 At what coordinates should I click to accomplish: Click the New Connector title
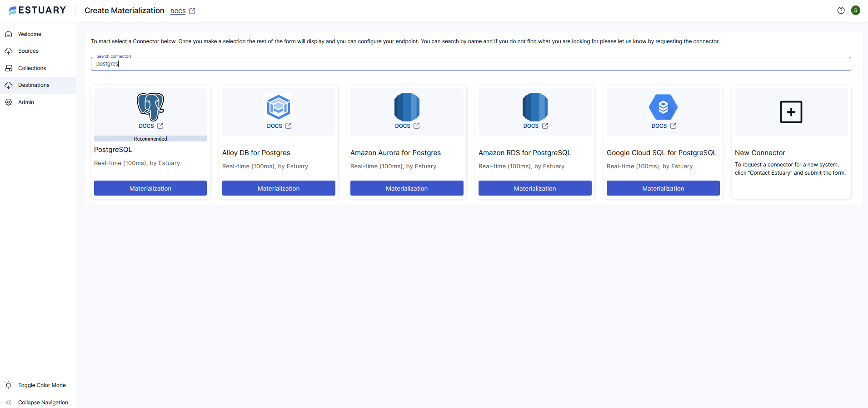click(x=760, y=153)
